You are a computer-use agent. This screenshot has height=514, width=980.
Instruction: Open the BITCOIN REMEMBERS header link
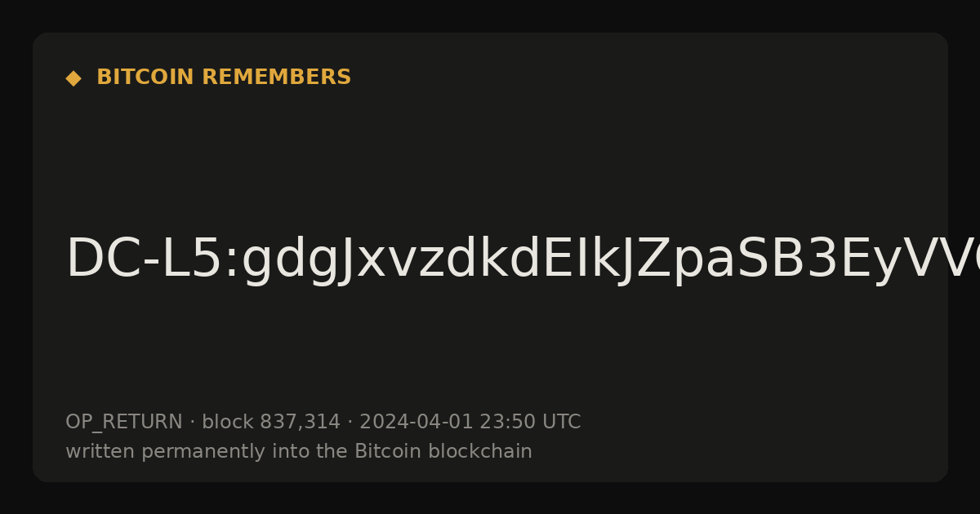(x=224, y=78)
